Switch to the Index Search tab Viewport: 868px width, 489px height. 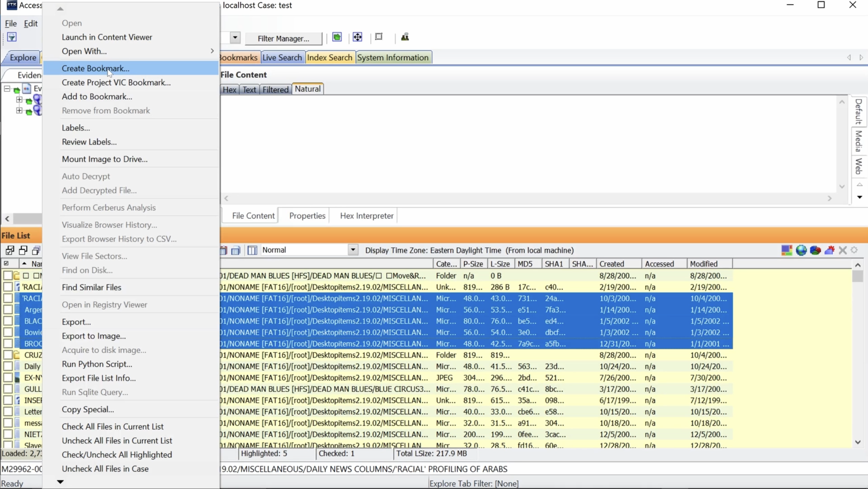[329, 57]
